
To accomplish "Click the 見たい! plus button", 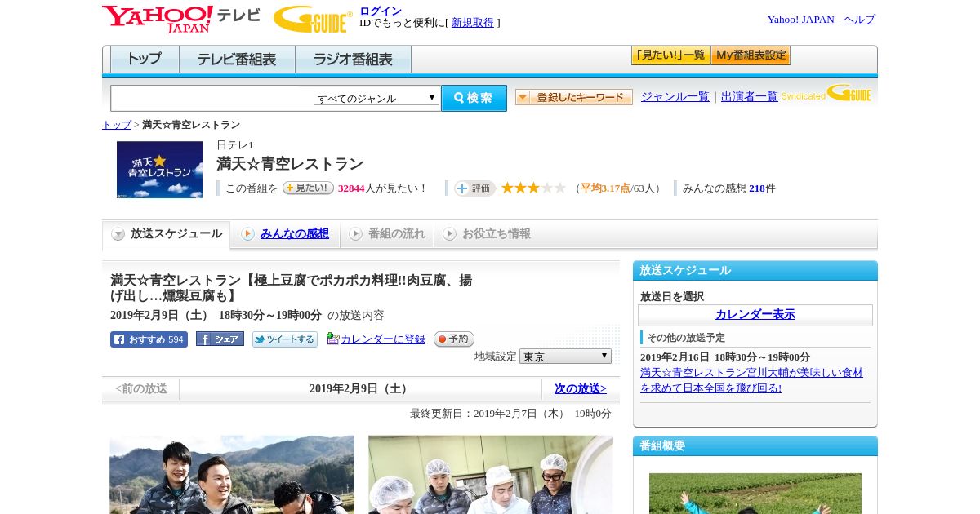I will [x=308, y=188].
